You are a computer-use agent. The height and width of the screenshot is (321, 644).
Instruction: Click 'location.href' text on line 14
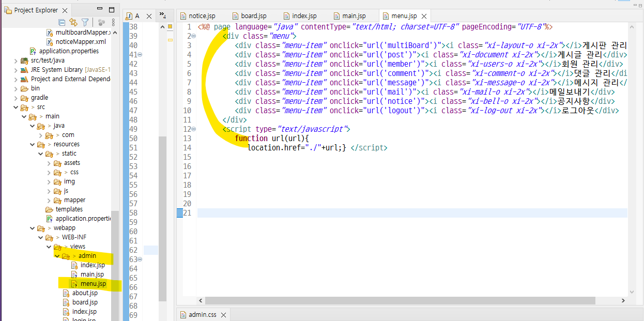pos(273,148)
